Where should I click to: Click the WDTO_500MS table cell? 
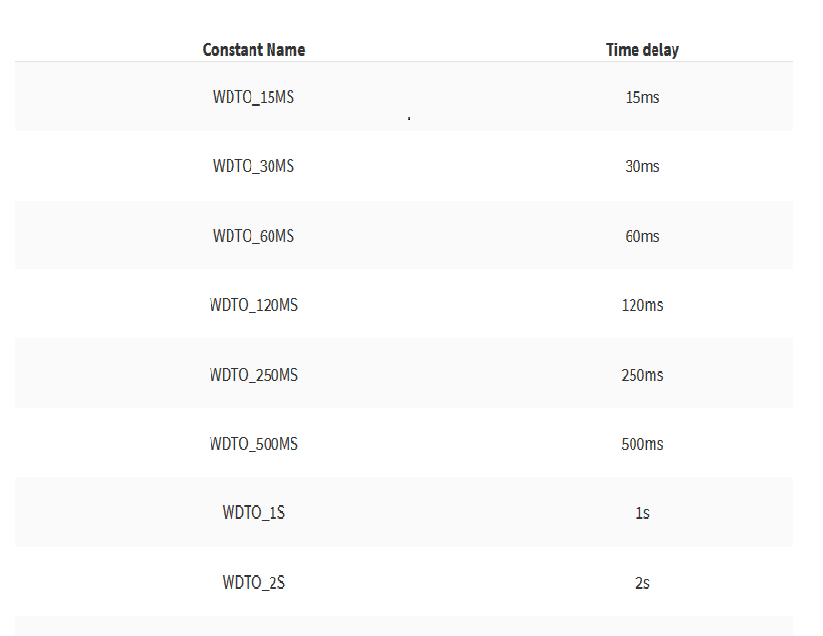(254, 444)
